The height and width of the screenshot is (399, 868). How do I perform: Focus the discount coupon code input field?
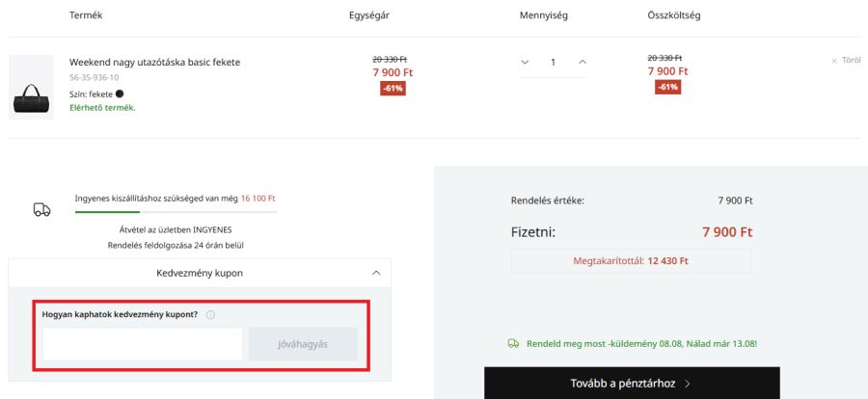pos(143,344)
